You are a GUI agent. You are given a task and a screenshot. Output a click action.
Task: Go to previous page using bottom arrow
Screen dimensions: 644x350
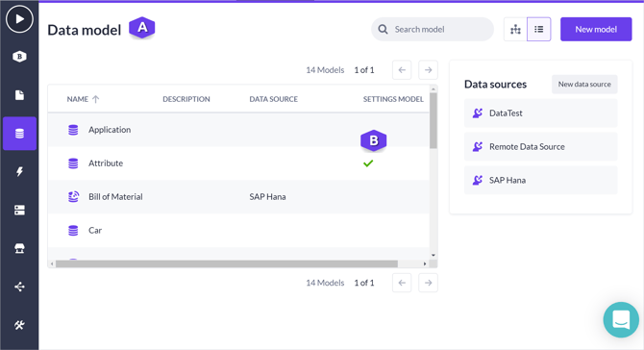pos(402,283)
